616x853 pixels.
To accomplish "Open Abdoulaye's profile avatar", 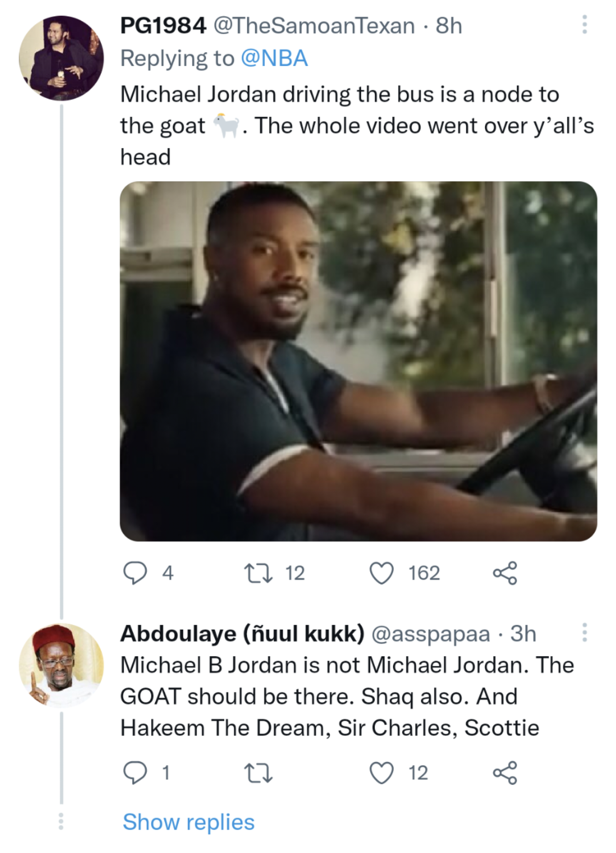I will coord(61,665).
